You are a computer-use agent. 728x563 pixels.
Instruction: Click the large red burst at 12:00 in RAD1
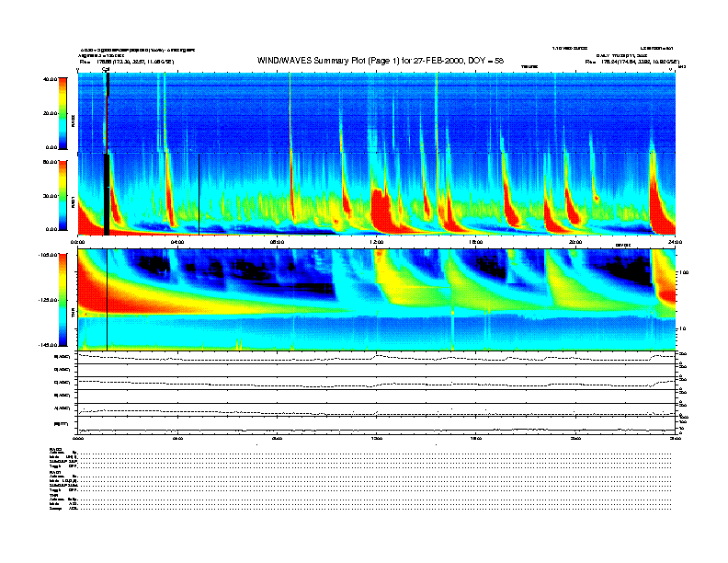382,210
